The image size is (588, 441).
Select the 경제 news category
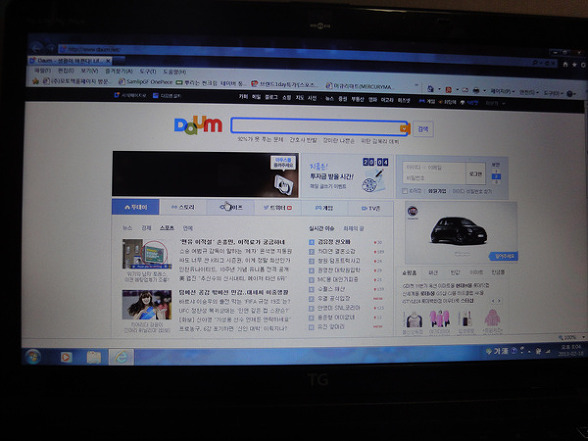pyautogui.click(x=146, y=228)
